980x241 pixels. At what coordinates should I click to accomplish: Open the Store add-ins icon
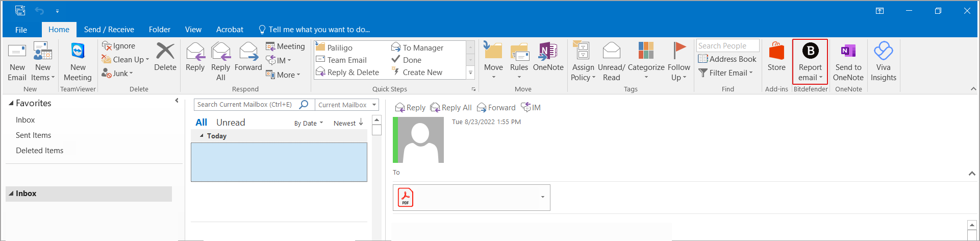click(x=776, y=52)
